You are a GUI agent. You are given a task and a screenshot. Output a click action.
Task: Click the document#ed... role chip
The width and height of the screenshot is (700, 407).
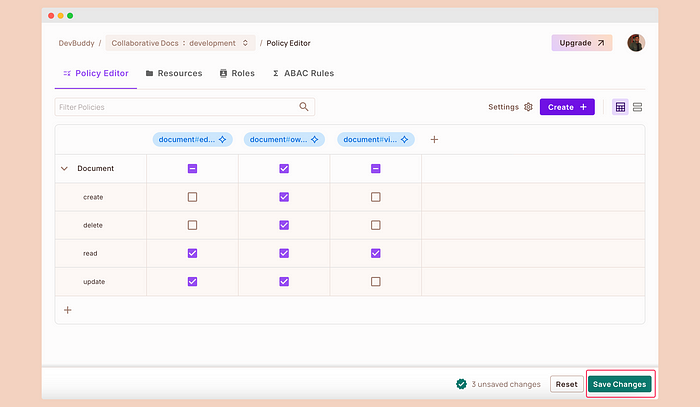192,139
